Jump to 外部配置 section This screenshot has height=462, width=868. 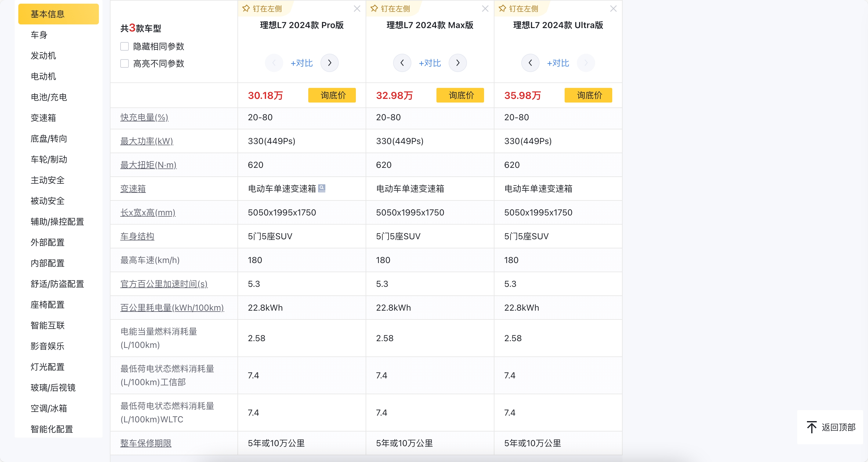click(48, 242)
